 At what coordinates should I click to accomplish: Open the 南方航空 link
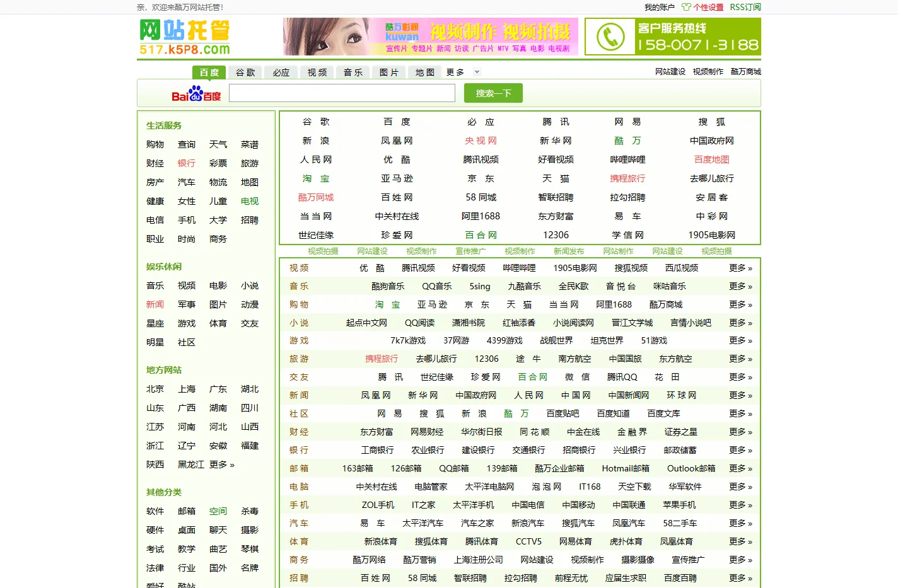click(574, 359)
